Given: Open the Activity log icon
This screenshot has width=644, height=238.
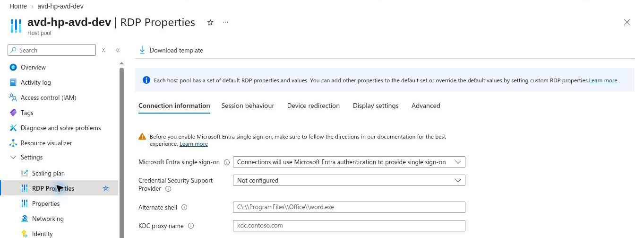Looking at the screenshot, I should click(x=13, y=82).
